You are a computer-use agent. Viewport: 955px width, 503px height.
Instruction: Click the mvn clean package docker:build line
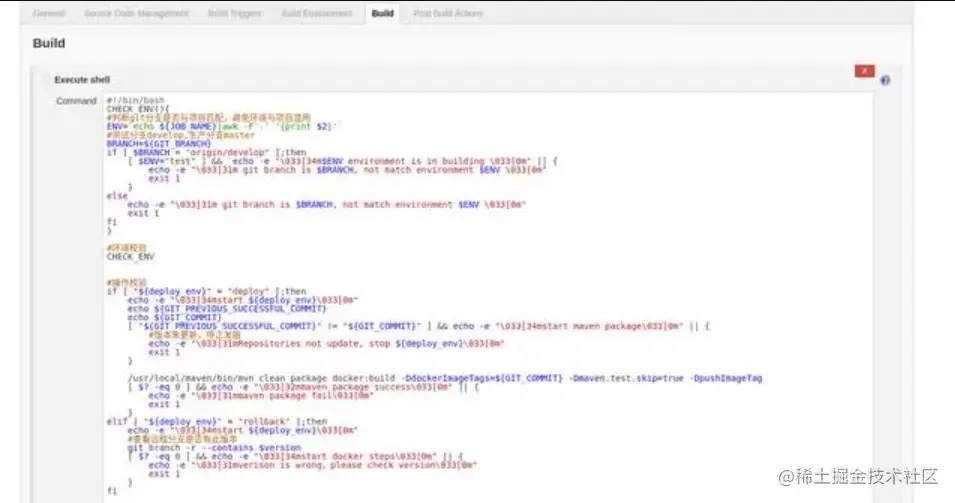coord(445,378)
